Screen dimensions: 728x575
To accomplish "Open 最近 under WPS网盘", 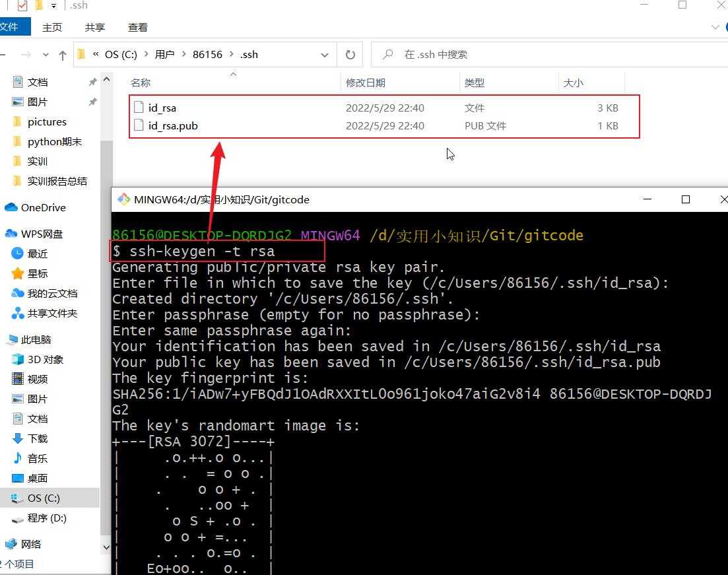I will point(38,254).
